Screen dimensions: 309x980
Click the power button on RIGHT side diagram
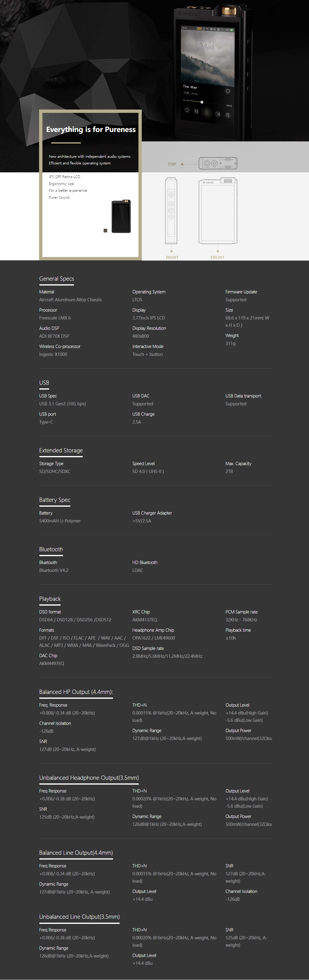tap(171, 195)
